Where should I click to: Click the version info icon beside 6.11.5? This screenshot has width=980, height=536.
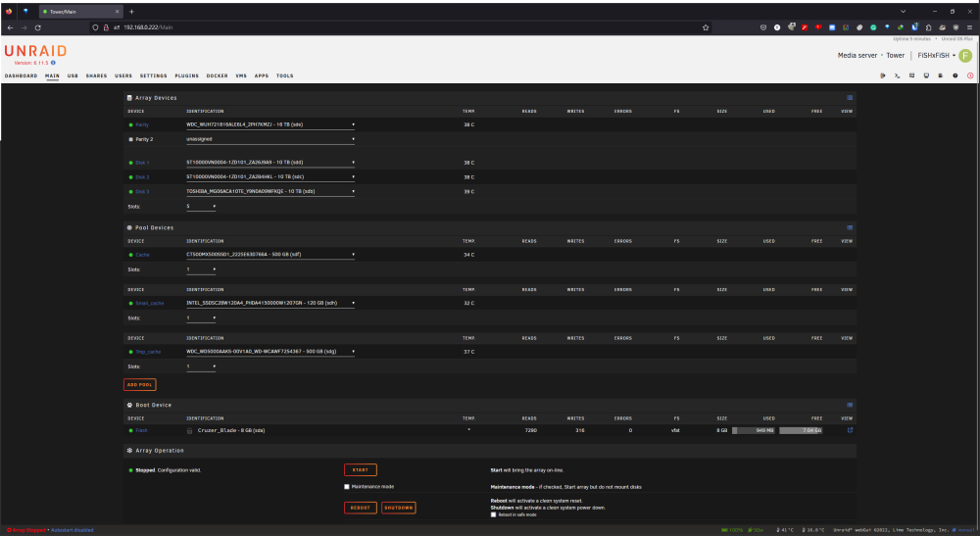point(53,63)
